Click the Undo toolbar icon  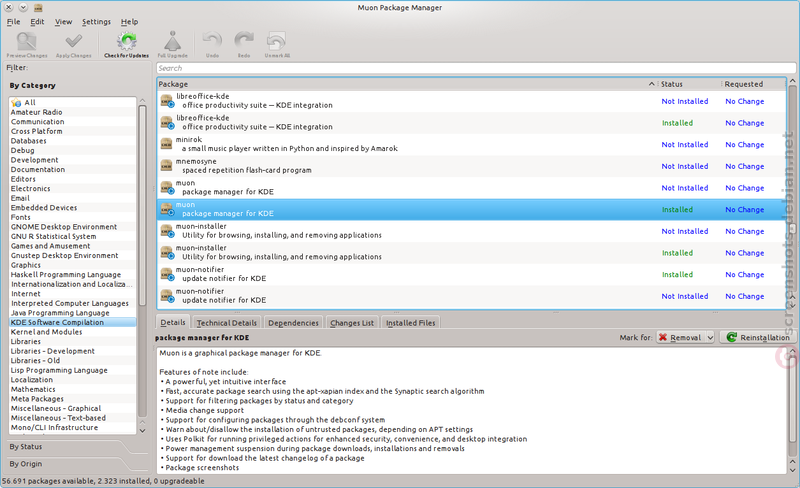coord(212,41)
